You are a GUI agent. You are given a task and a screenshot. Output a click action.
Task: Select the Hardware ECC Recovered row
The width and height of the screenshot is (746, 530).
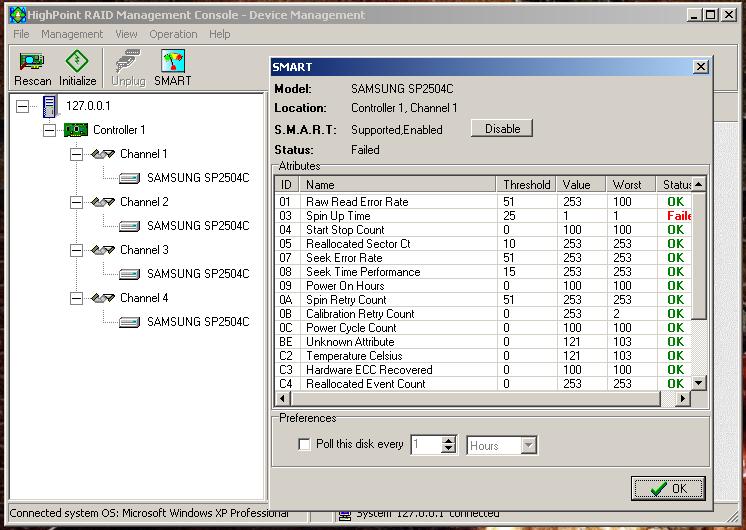point(483,370)
